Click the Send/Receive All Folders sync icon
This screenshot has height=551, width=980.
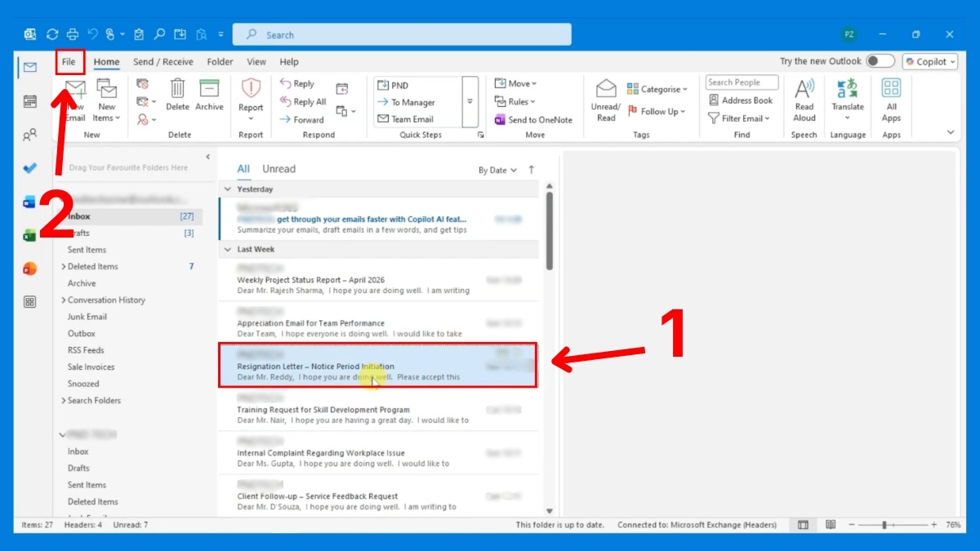click(52, 34)
